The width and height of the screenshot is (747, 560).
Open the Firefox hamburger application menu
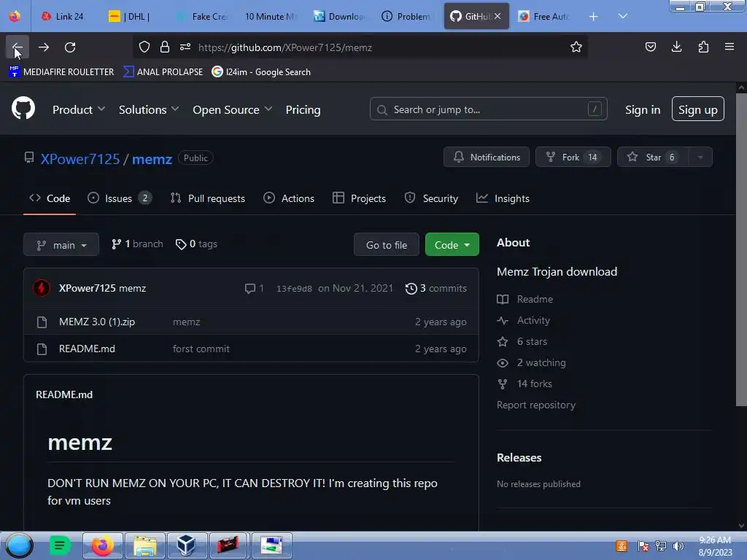729,47
